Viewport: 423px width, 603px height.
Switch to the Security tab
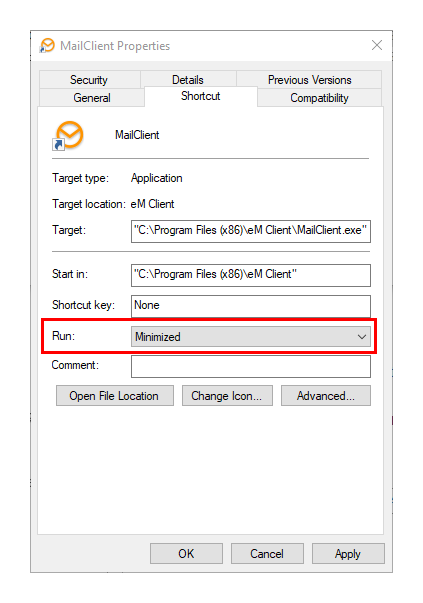89,80
